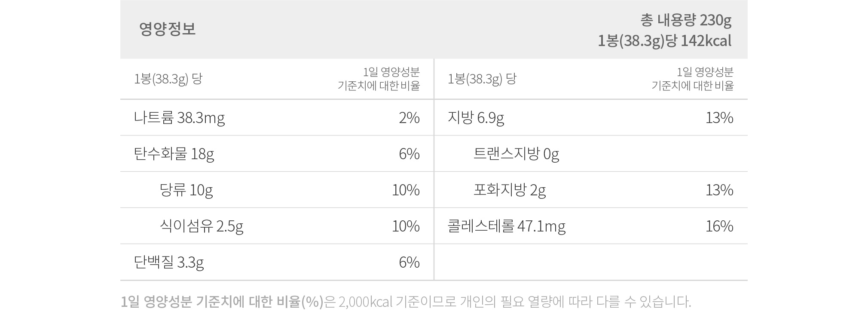Click the 트랜스지방 0g row
The image size is (868, 312).
[591, 154]
